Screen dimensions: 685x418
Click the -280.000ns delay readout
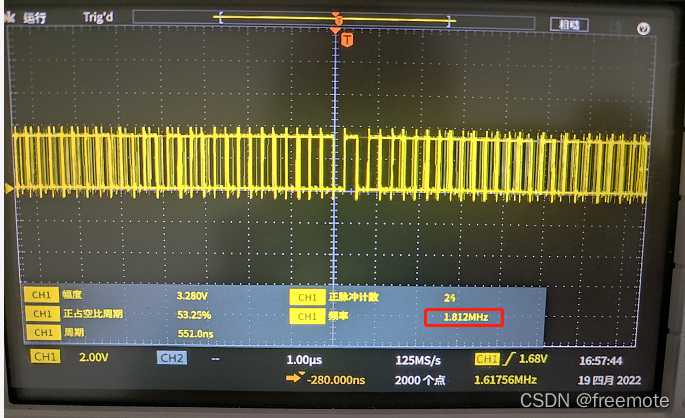point(336,380)
